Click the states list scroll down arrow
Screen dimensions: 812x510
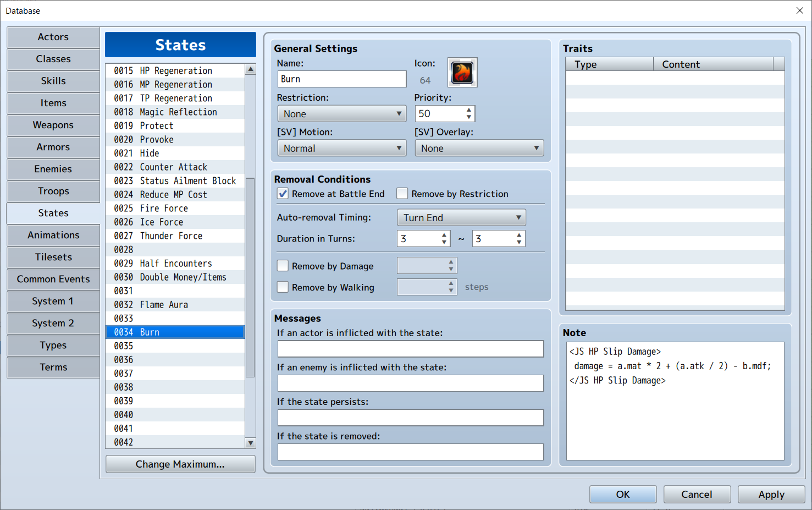(251, 443)
